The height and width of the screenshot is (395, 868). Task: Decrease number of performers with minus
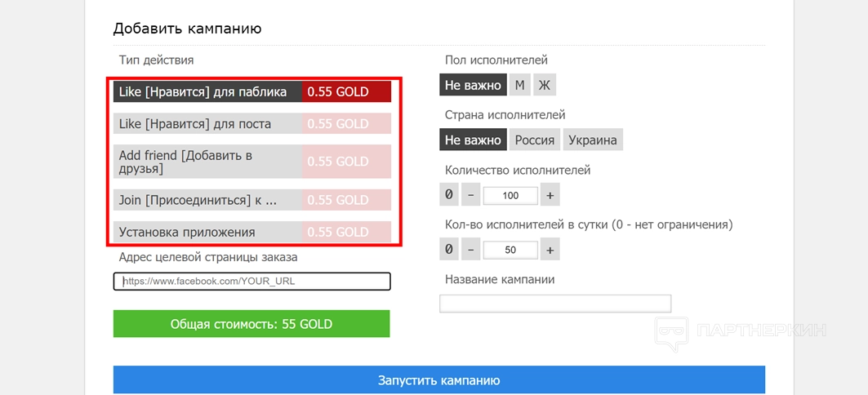pos(471,195)
